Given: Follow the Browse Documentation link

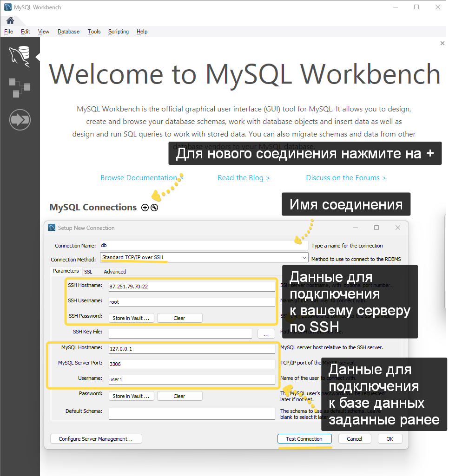Looking at the screenshot, I should pos(142,177).
